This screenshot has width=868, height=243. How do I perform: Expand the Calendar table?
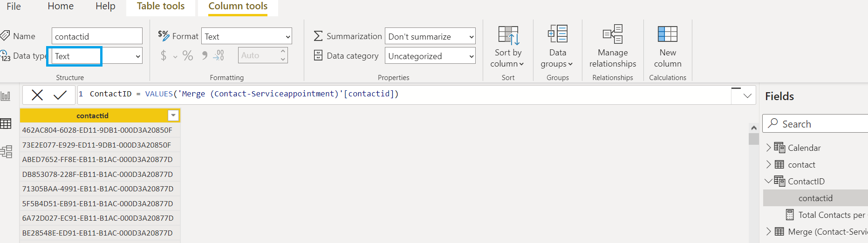click(x=768, y=148)
